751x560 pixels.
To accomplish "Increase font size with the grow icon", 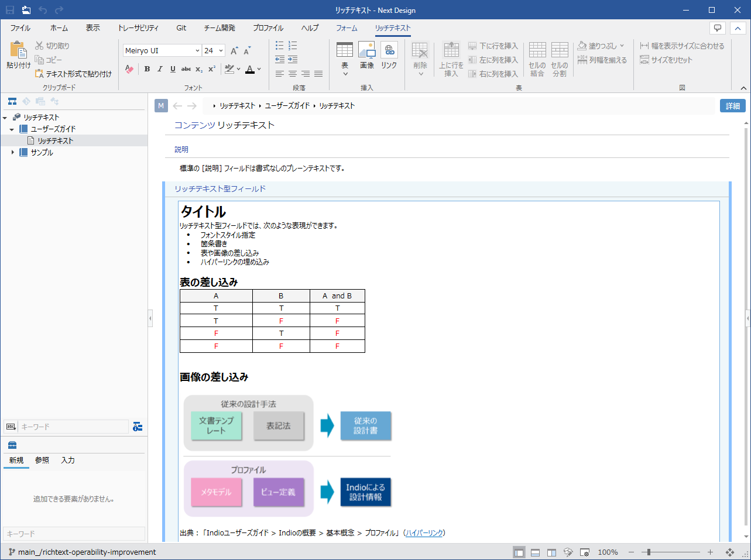I will pyautogui.click(x=234, y=51).
